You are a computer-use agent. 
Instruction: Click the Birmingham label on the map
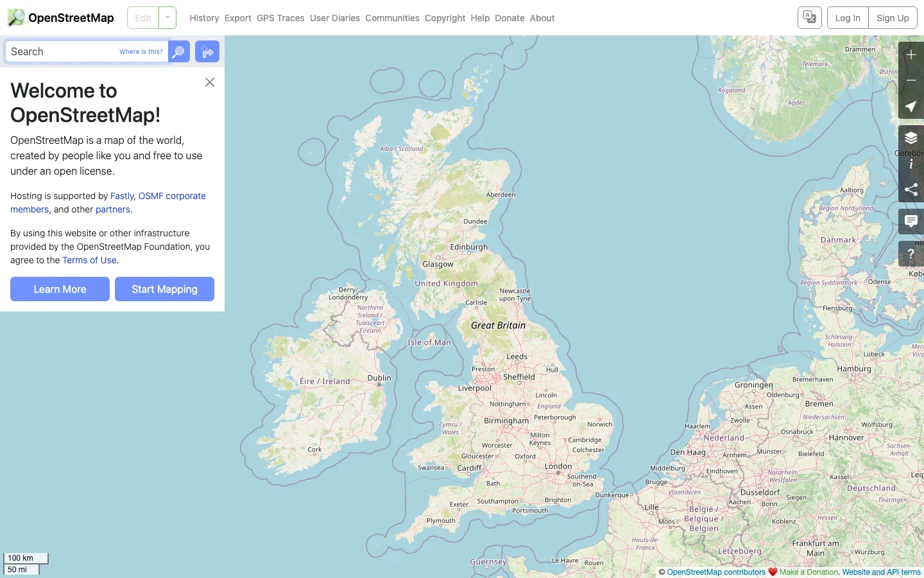click(x=506, y=421)
